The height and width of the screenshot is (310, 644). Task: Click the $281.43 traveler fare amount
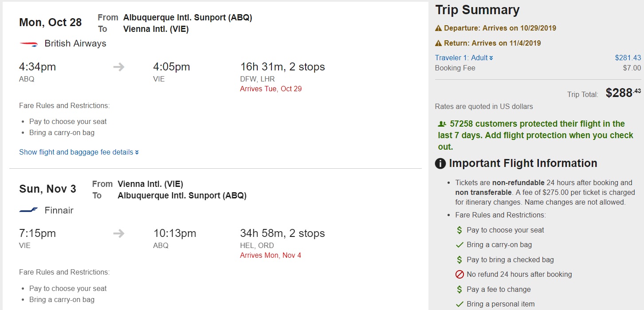(628, 58)
